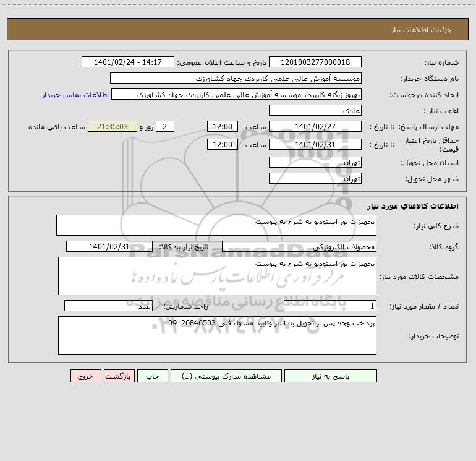Image resolution: width=476 pixels, height=461 pixels.
Task: Click توضیحات خریدار label
Action: (x=433, y=336)
